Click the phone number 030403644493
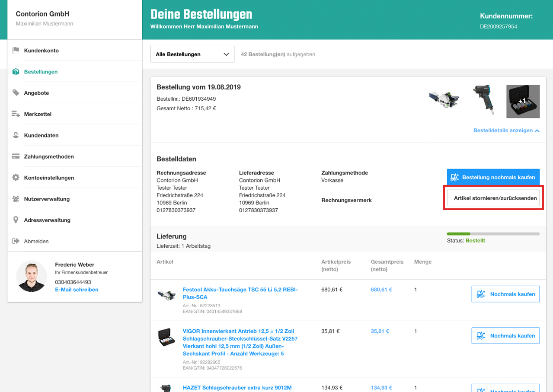 tap(73, 282)
